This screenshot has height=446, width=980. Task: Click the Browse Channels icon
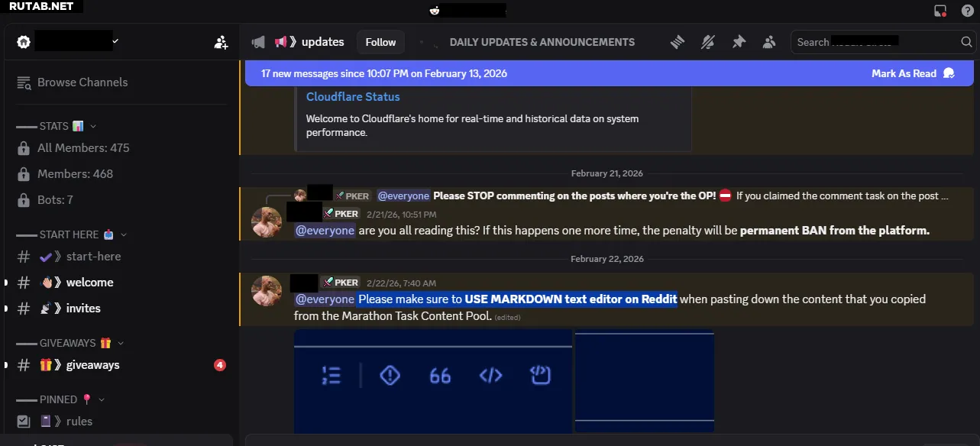pyautogui.click(x=24, y=82)
